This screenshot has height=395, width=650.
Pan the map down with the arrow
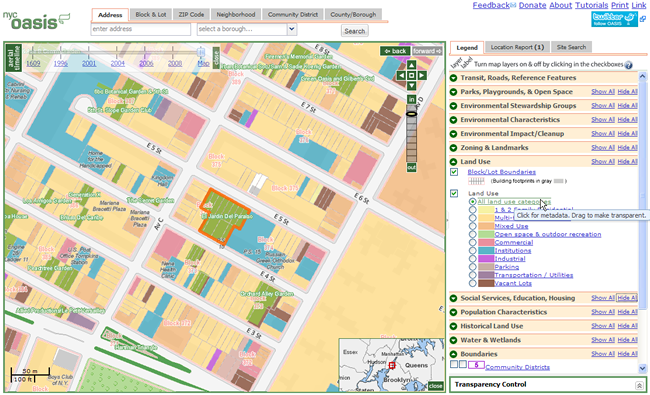pyautogui.click(x=411, y=86)
